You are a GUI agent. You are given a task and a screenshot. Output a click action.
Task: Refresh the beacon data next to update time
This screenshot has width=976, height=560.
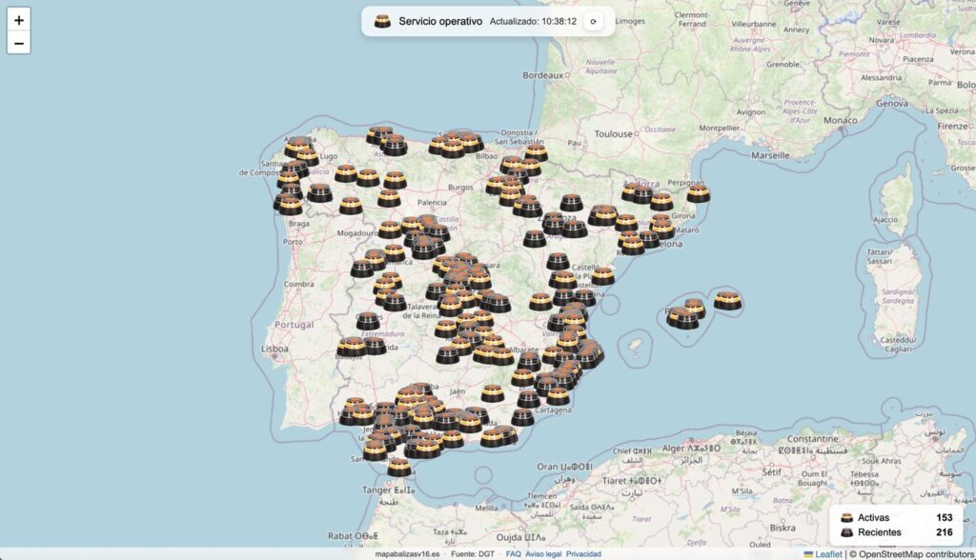point(593,21)
